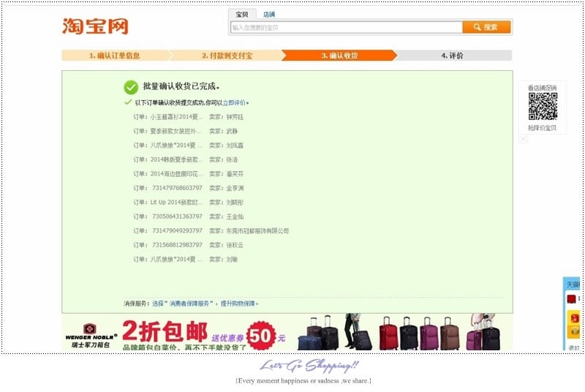Click order number 731479768603797
This screenshot has height=392, width=585.
coord(177,188)
